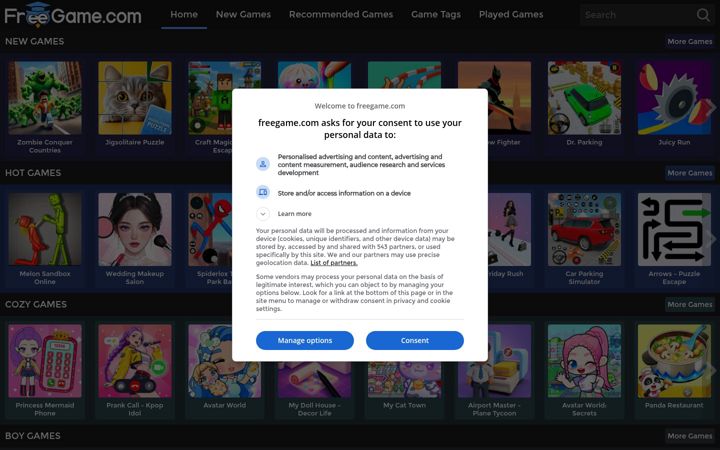Screen dimensions: 720x450
Task: Open Jigsolitaire Puzzle game thumbnail
Action: tap(135, 98)
